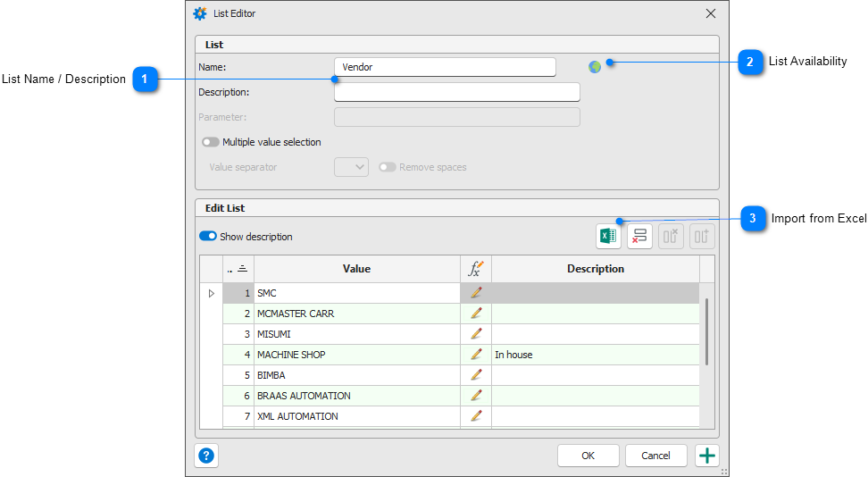Viewport: 868px width, 477px height.
Task: Expand the row arrow beside SMC
Action: (x=212, y=293)
